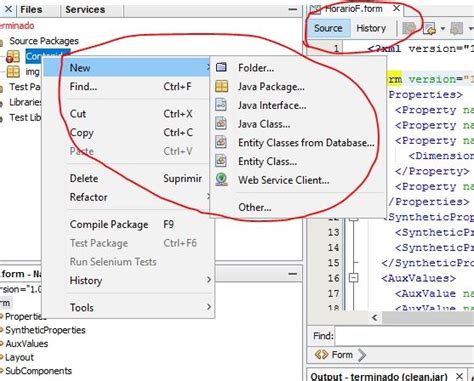
Task: Click the Java Class icon in the submenu
Action: (221, 124)
